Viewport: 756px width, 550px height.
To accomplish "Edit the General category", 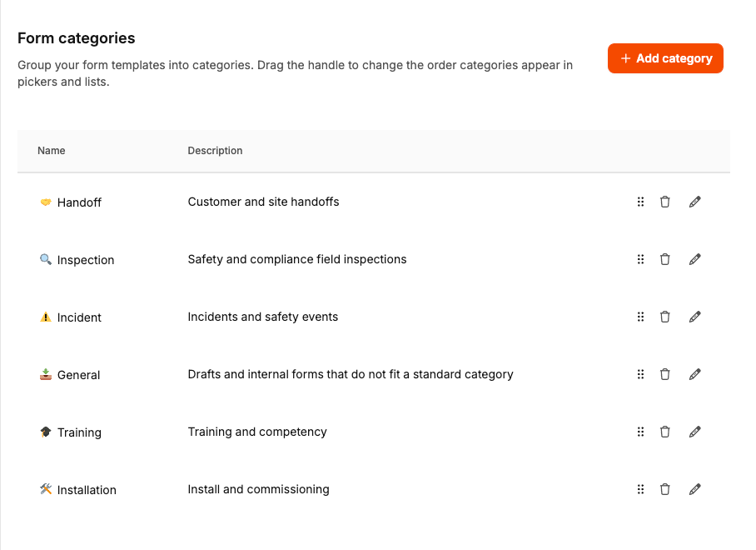I will point(695,374).
